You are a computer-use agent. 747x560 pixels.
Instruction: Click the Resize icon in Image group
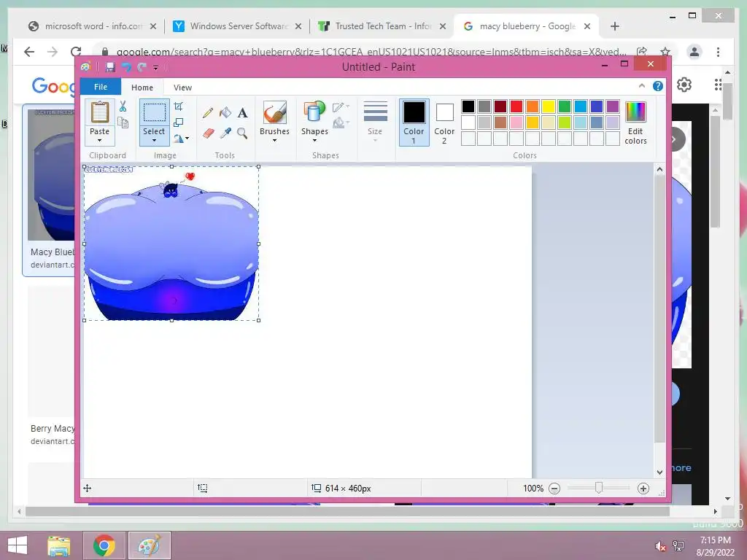[x=179, y=122]
